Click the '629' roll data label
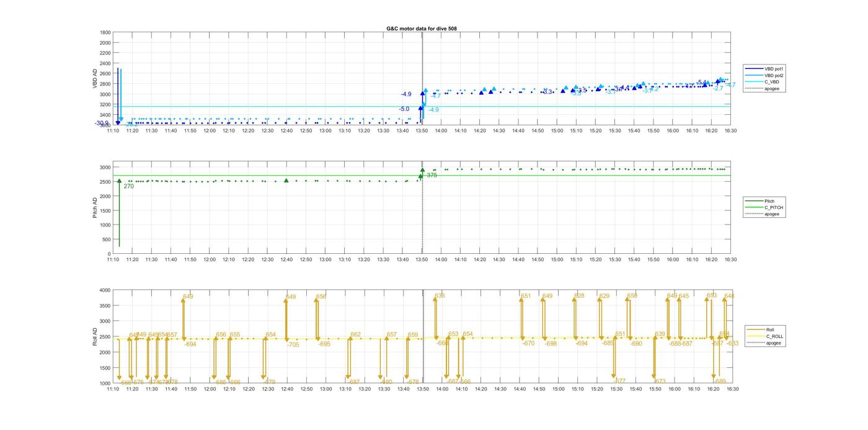The height and width of the screenshot is (430, 868). coord(604,297)
